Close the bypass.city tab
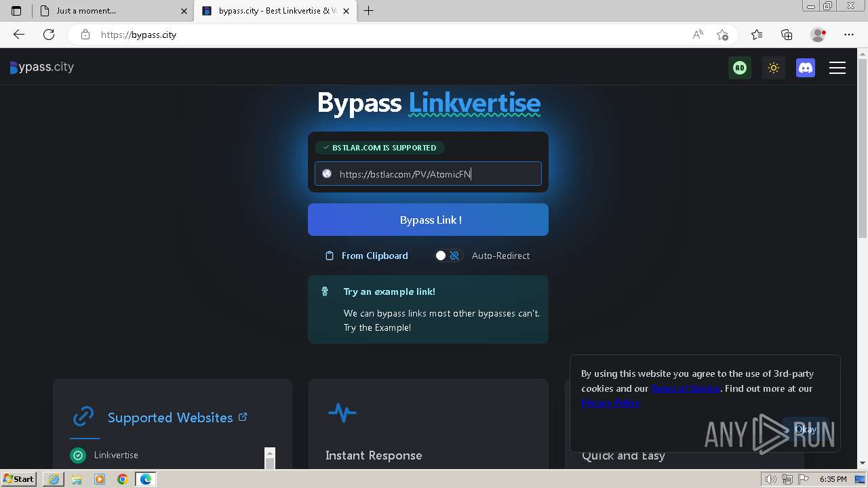Screen dimensions: 868x488 click(347, 11)
